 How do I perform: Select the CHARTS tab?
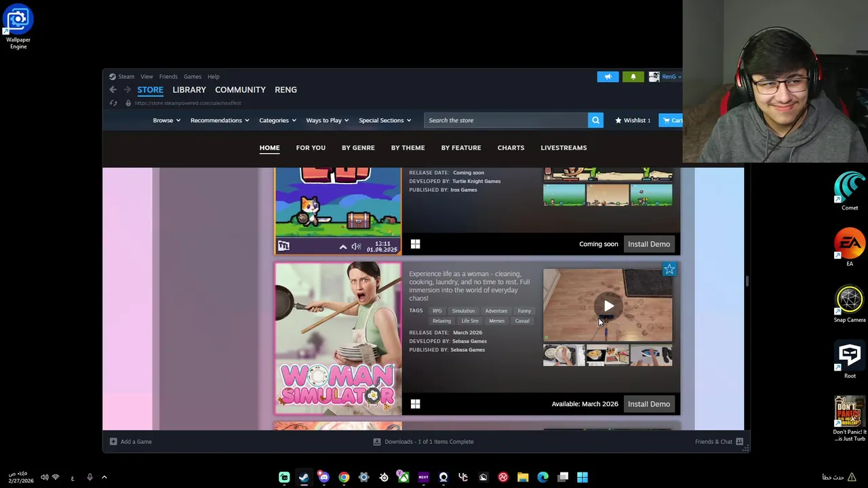pos(511,148)
